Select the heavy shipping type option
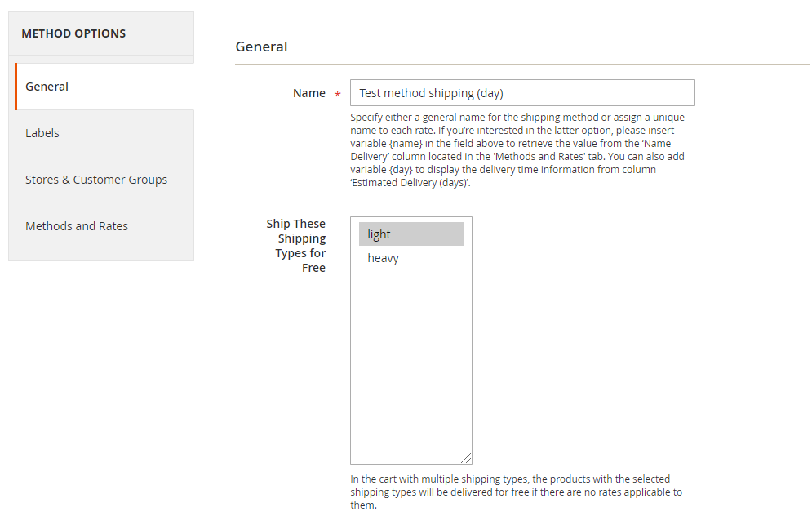Screen dimensions: 812x521 click(x=411, y=258)
